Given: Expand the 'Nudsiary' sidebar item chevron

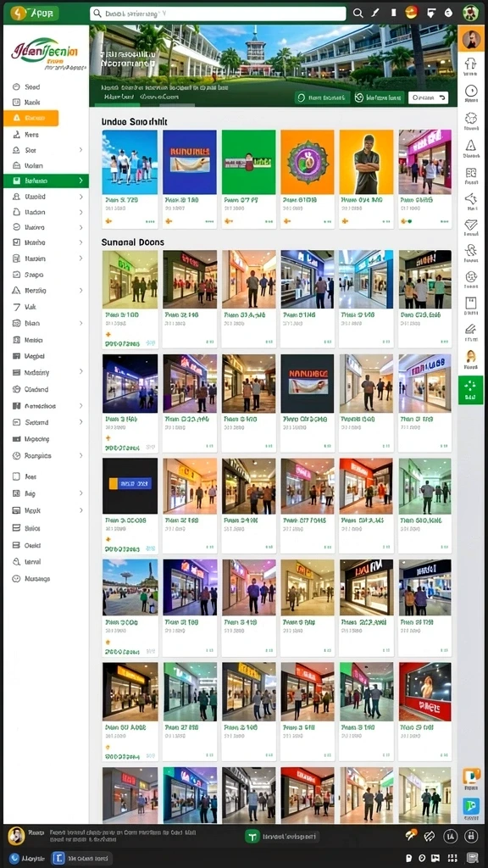Looking at the screenshot, I should (x=80, y=372).
